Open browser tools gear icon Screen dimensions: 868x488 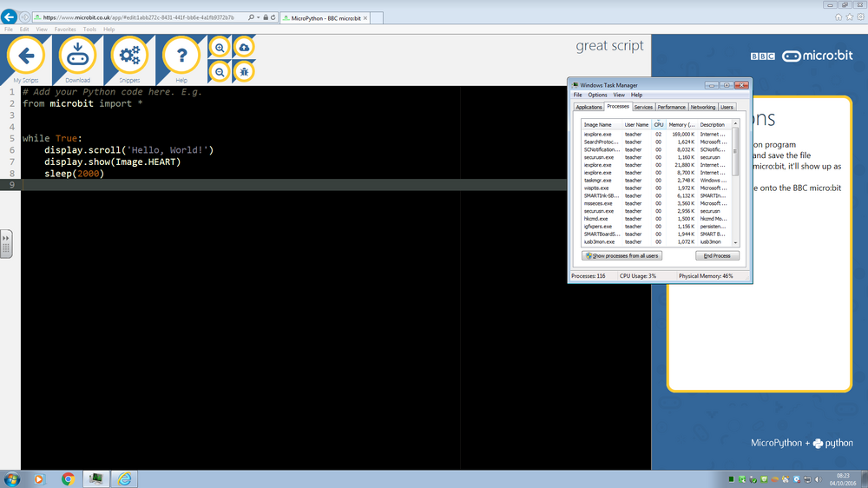coord(861,17)
